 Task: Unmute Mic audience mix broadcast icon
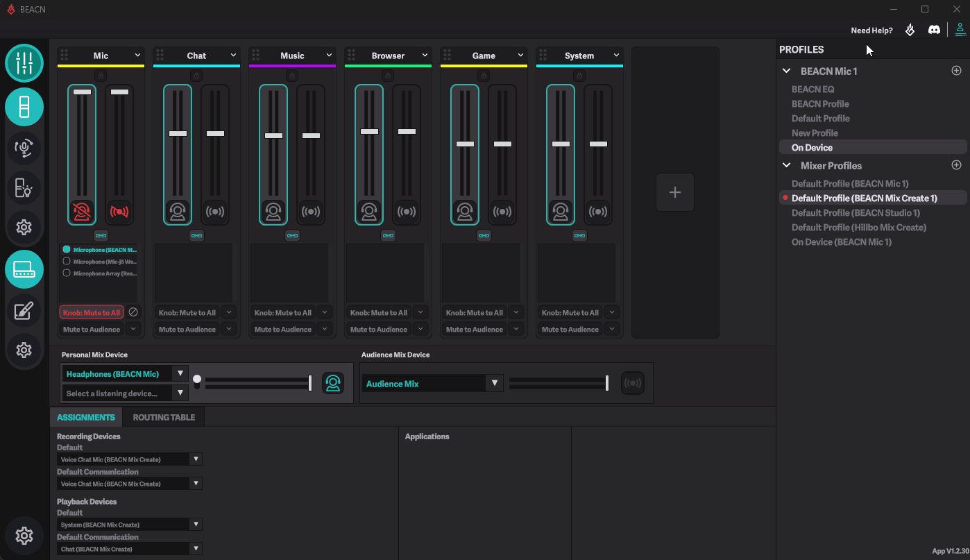click(119, 211)
